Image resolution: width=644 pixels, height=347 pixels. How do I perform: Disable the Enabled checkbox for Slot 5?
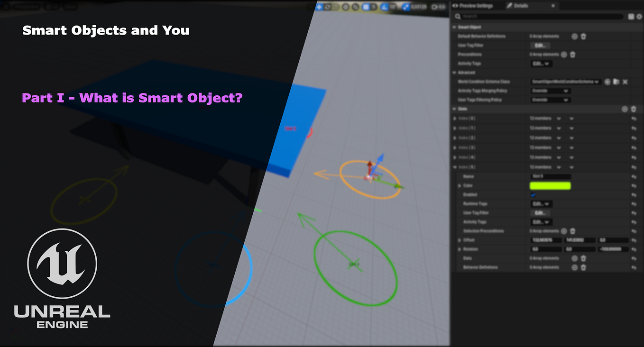pos(533,195)
